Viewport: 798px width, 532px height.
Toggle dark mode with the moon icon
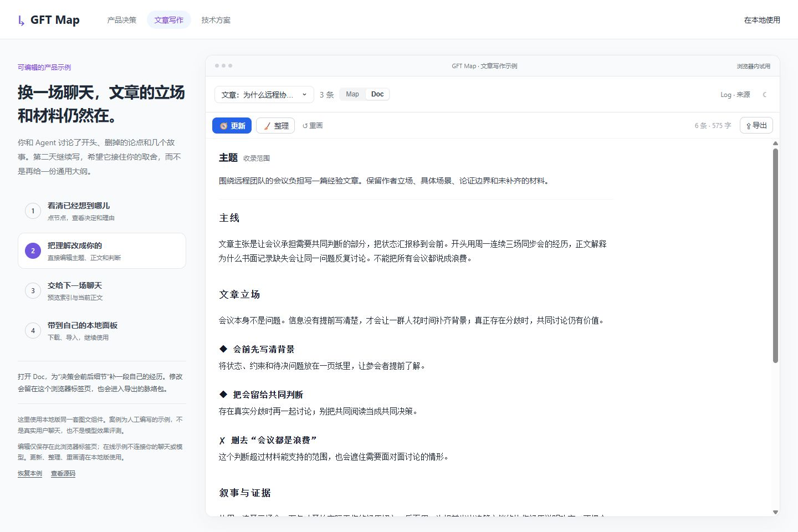765,95
